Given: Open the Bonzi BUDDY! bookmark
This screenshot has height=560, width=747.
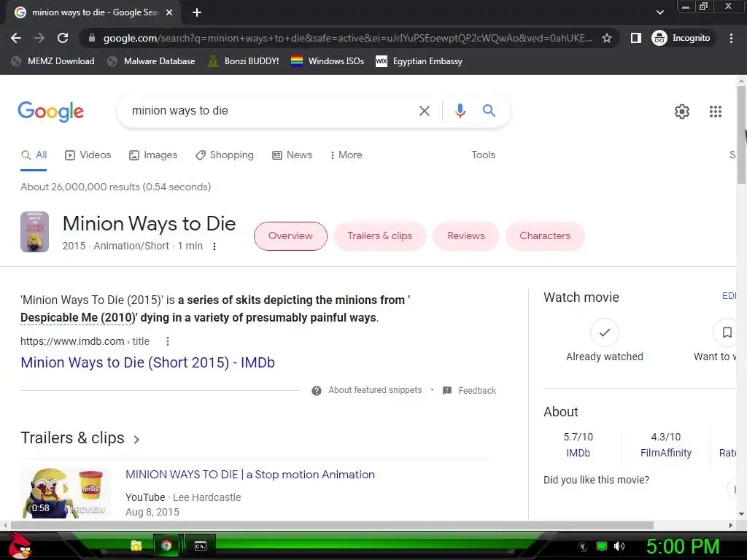Looking at the screenshot, I should (x=244, y=61).
